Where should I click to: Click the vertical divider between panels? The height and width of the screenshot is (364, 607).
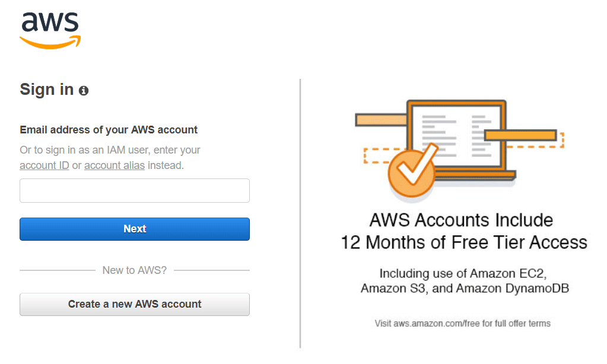[300, 213]
